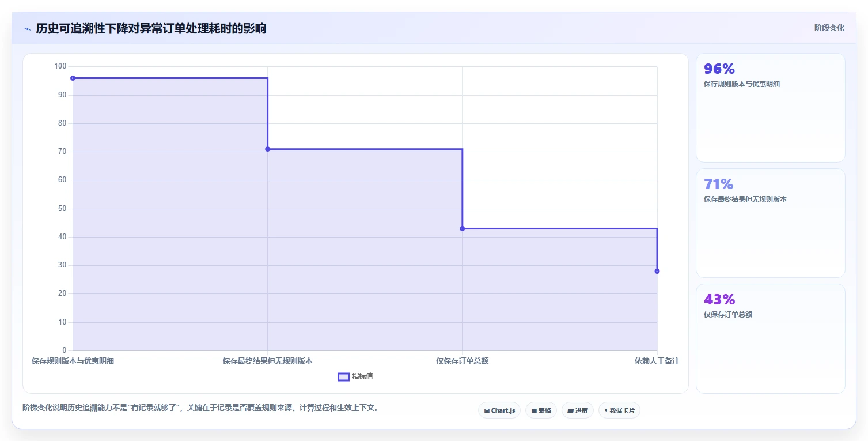Viewport: 868px width, 441px height.
Task: Click the y-axis tick label 0
Action: (x=65, y=350)
